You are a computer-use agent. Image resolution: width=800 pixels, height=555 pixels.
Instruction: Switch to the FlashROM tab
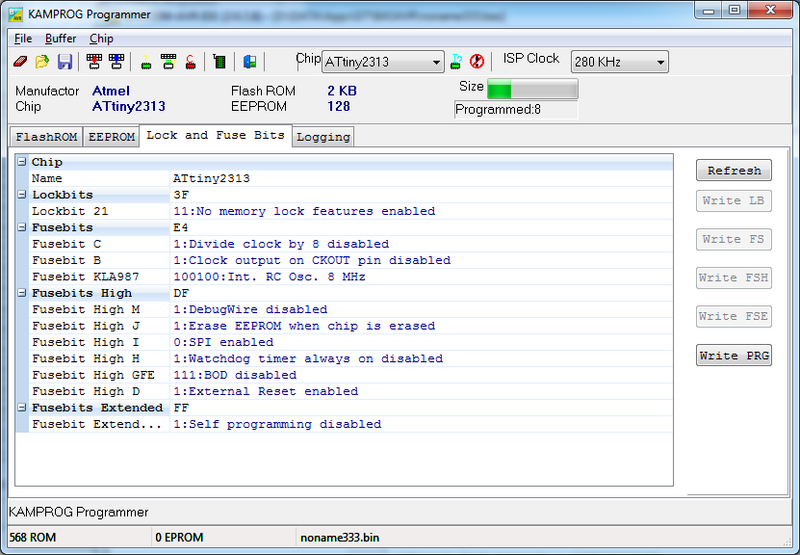(x=46, y=137)
